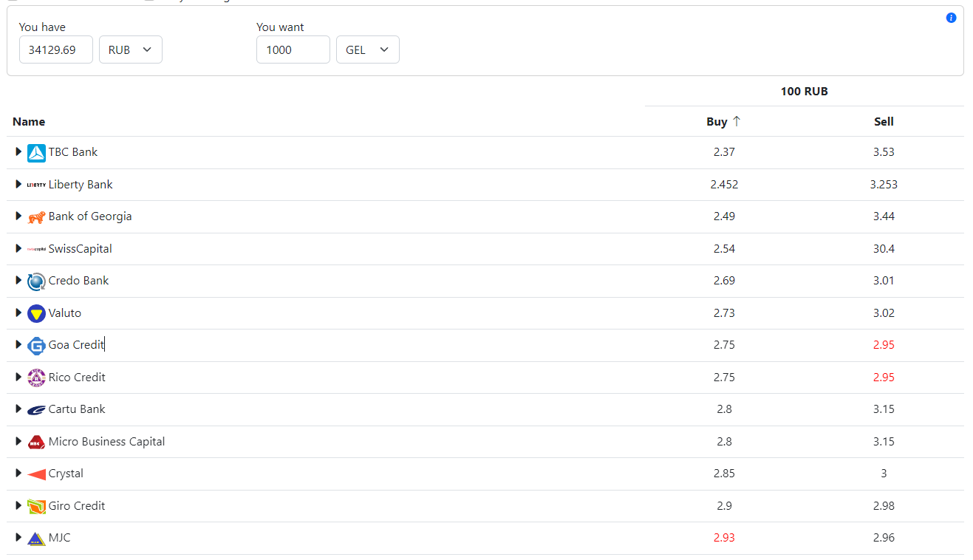Image resolution: width=973 pixels, height=560 pixels.
Task: Click the Bank of Georgia lion icon
Action: (x=36, y=217)
